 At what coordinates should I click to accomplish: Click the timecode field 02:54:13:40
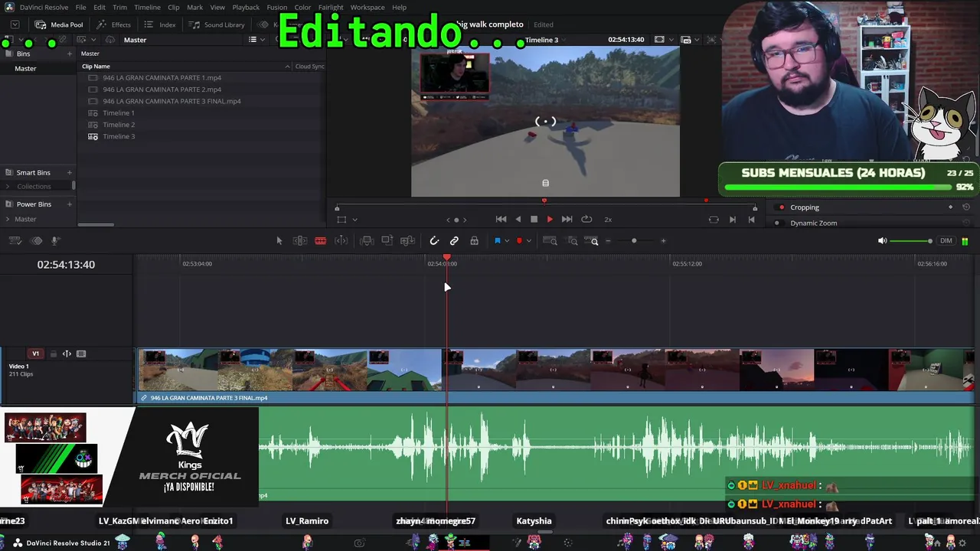click(x=66, y=265)
